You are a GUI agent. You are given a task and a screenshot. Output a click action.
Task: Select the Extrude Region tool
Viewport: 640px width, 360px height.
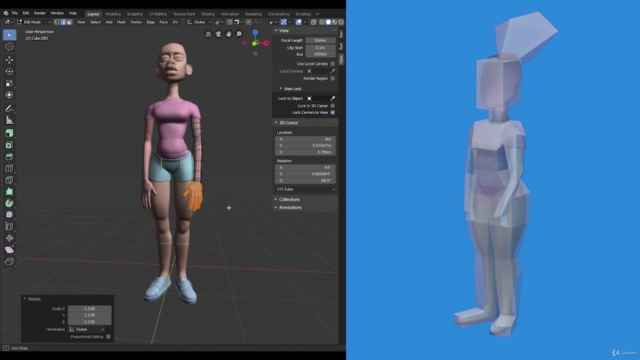[9, 133]
